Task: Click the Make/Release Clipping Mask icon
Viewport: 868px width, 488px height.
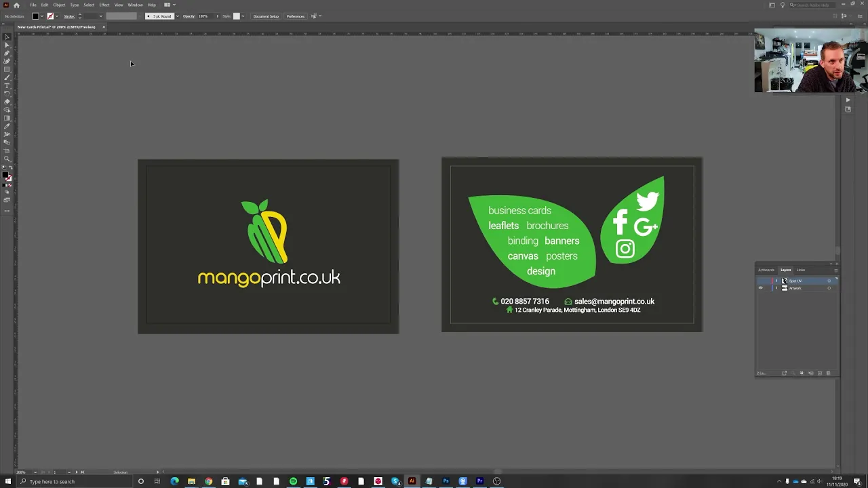Action: point(802,373)
